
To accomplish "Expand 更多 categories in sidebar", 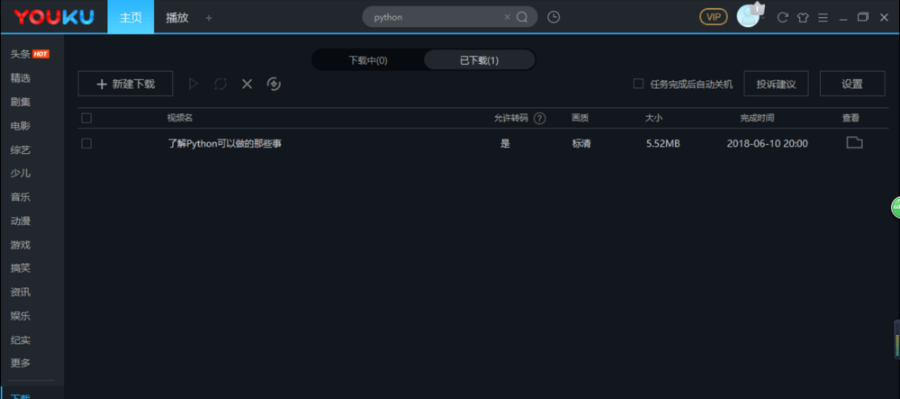I will click(21, 363).
